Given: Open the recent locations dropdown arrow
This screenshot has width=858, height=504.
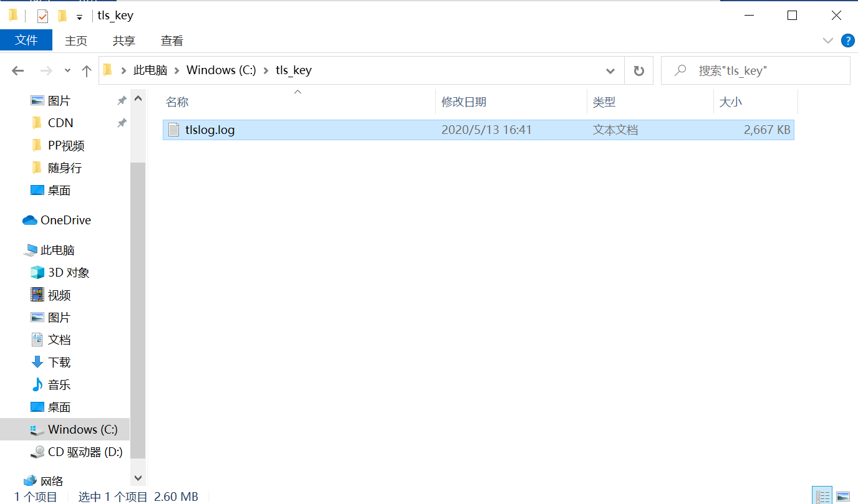Looking at the screenshot, I should pyautogui.click(x=67, y=71).
